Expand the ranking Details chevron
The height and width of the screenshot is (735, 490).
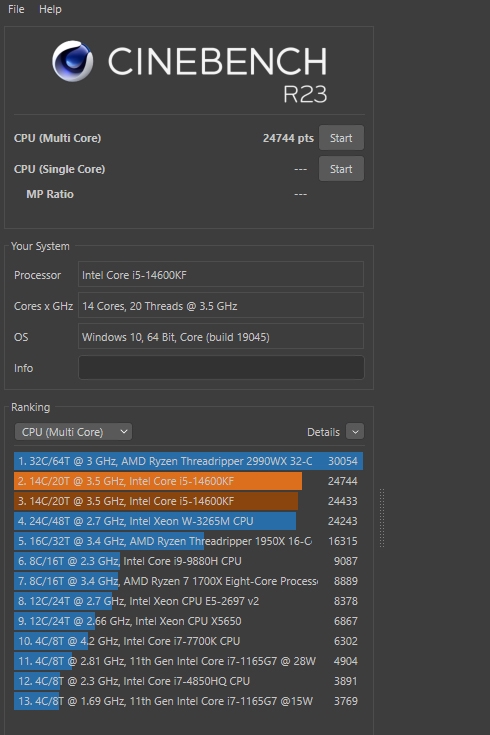pos(355,432)
